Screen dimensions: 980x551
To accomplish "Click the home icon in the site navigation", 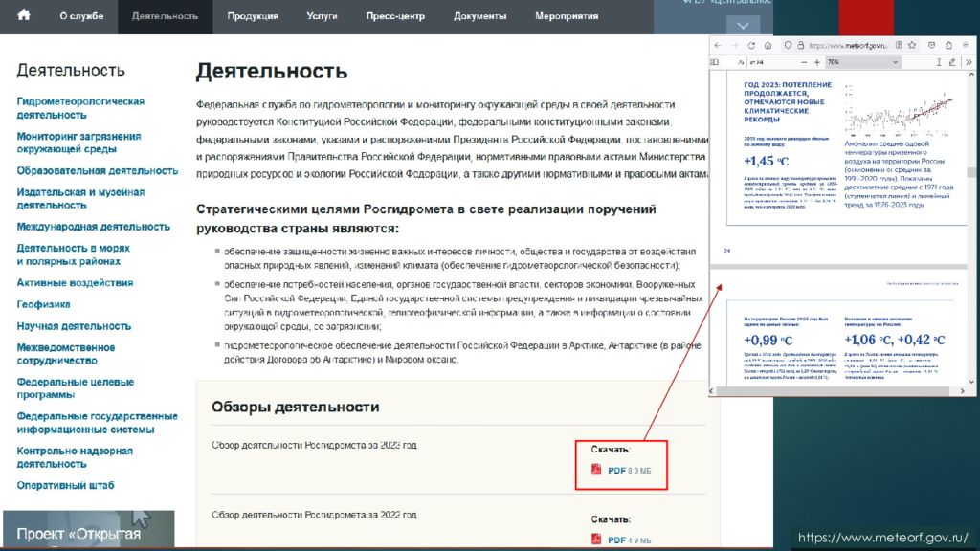I will click(24, 15).
